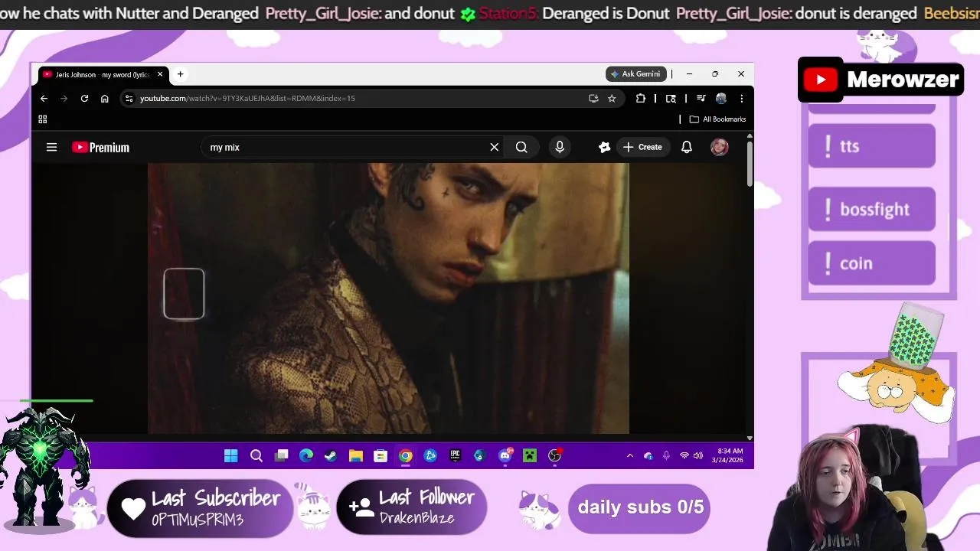Open OBS Studio from the taskbar
Viewport: 980px width, 551px height.
click(x=555, y=456)
